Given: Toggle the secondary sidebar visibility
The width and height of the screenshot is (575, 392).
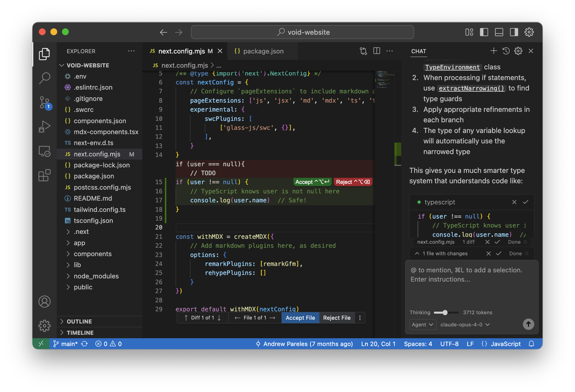Looking at the screenshot, I should (x=514, y=32).
